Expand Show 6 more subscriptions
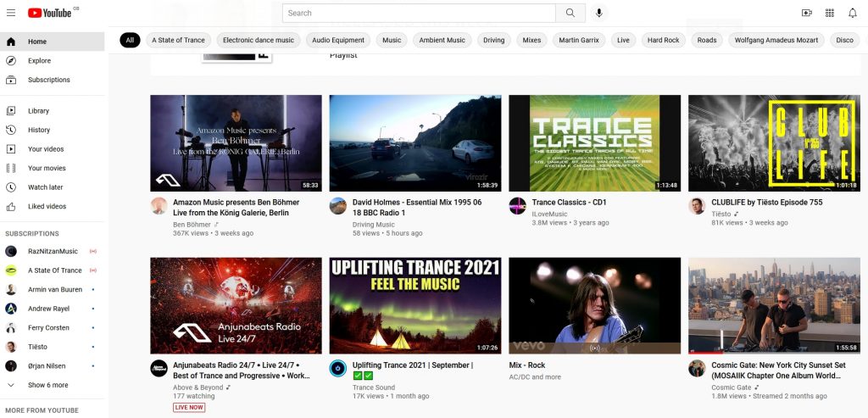The image size is (868, 418). pyautogui.click(x=47, y=385)
